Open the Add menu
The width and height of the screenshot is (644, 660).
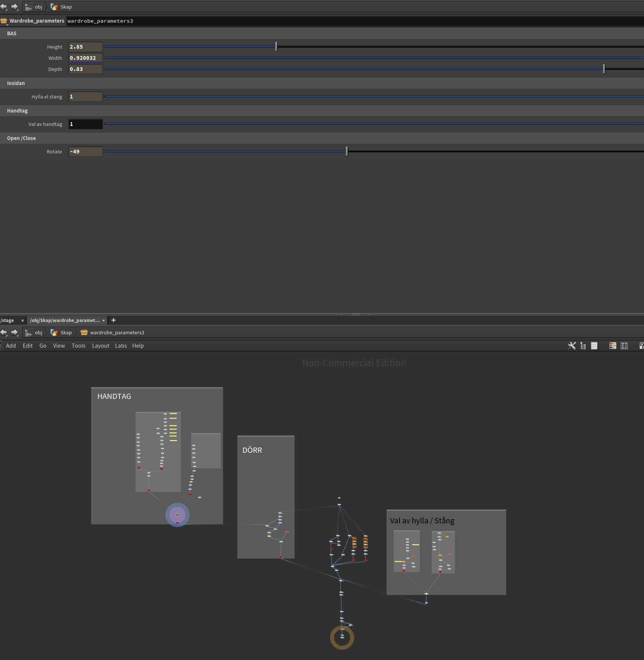click(11, 346)
